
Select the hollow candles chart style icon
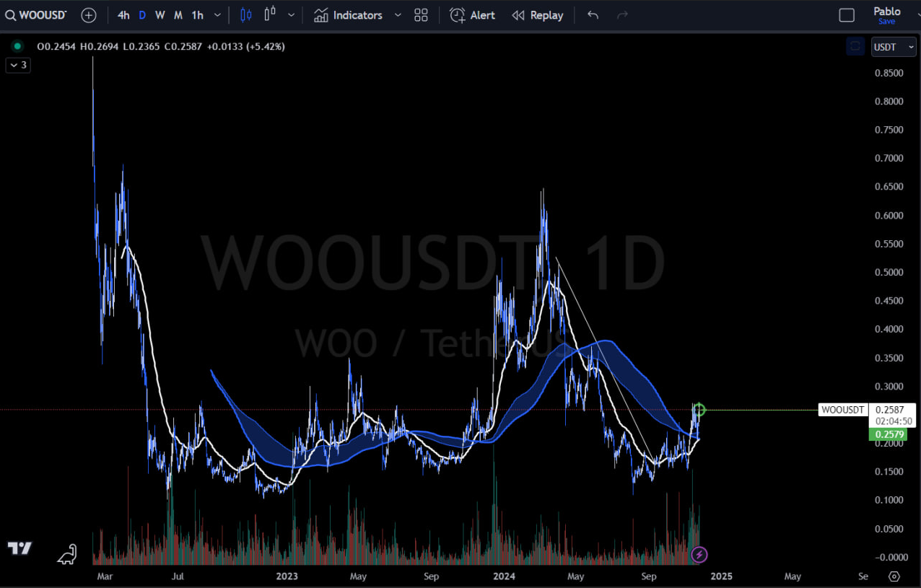271,14
